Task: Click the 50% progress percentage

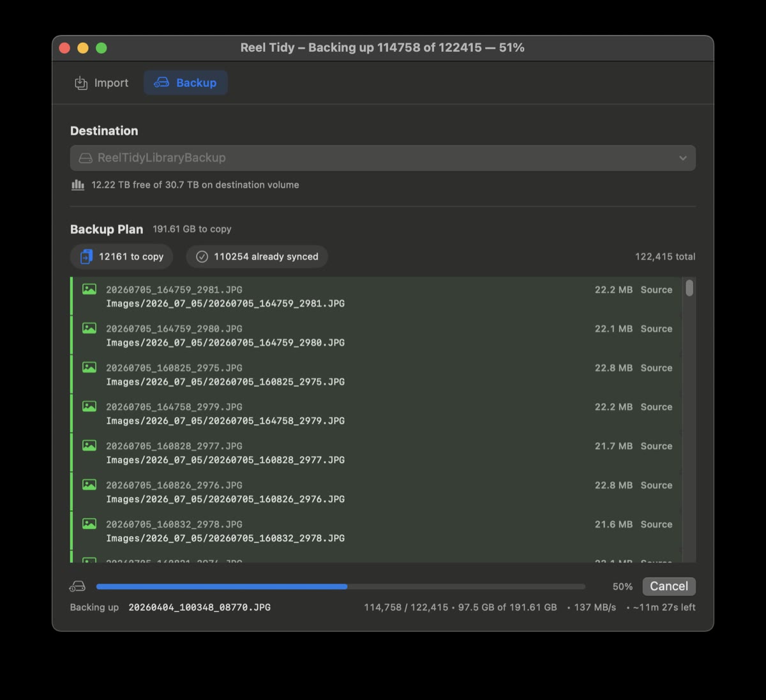Action: (622, 586)
